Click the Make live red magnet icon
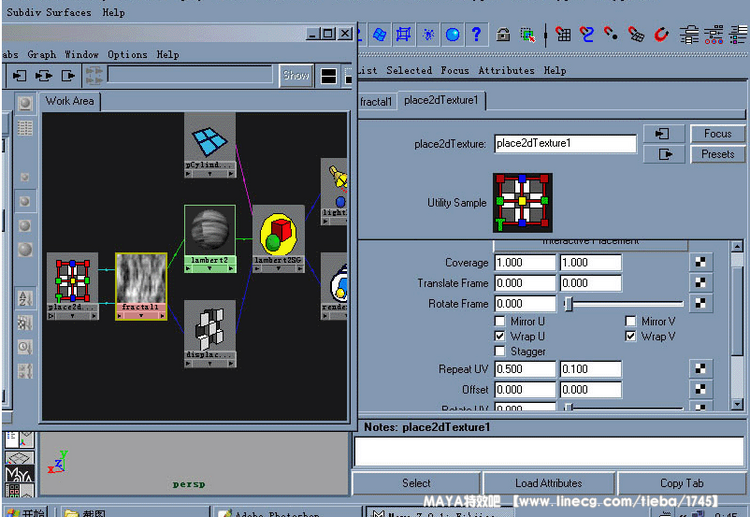Screen dimensions: 750x517 661,34
